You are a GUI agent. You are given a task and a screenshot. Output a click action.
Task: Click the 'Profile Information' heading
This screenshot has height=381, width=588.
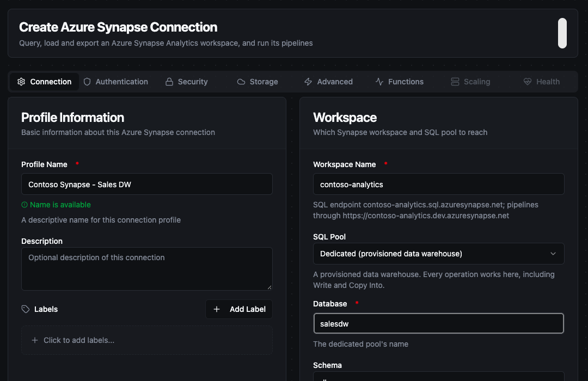click(x=73, y=118)
